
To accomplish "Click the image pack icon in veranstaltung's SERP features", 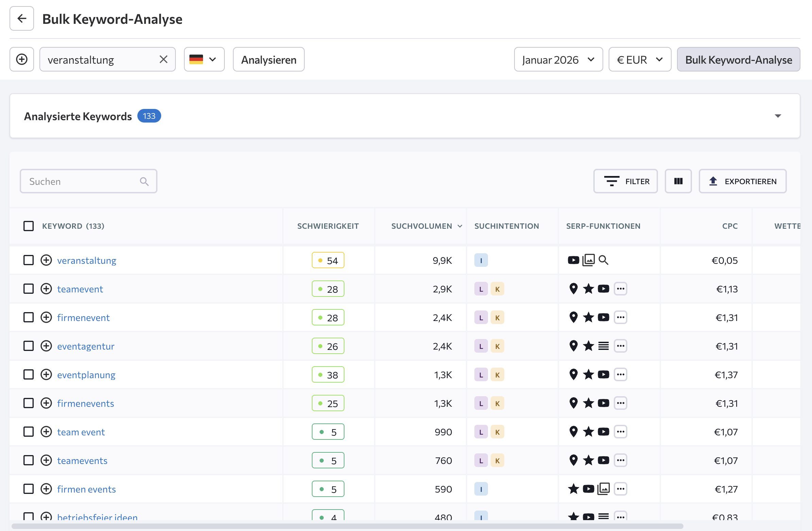I will (x=588, y=260).
